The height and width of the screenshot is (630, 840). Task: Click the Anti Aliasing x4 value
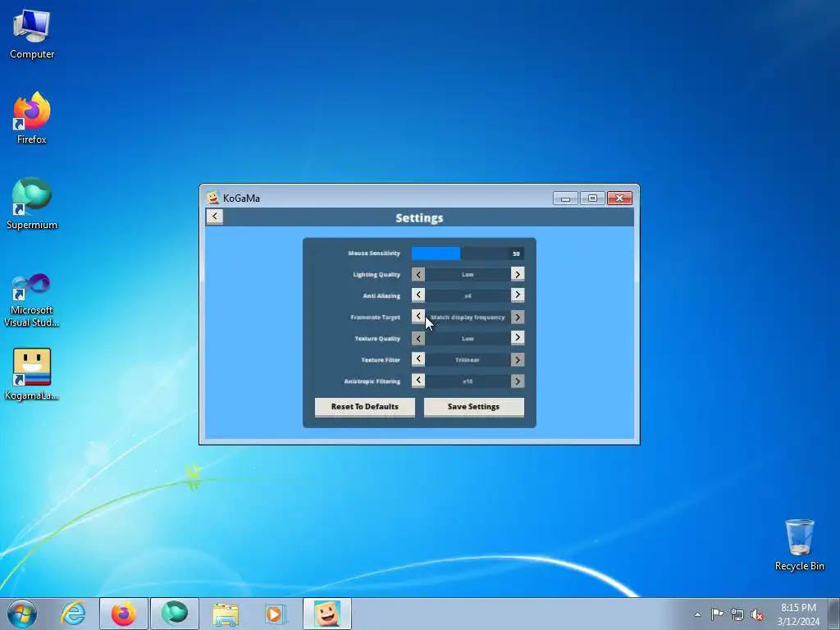click(468, 295)
